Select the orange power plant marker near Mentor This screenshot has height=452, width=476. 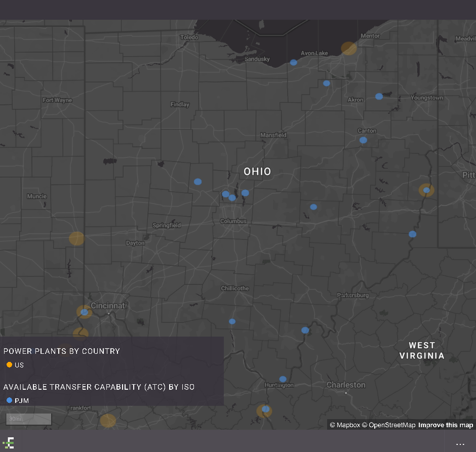pyautogui.click(x=349, y=48)
